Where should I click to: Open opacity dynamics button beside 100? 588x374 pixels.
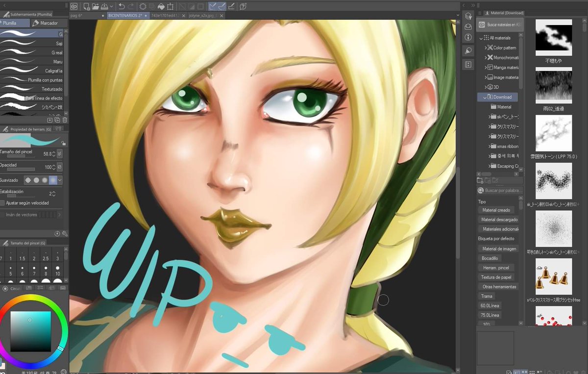tap(60, 167)
